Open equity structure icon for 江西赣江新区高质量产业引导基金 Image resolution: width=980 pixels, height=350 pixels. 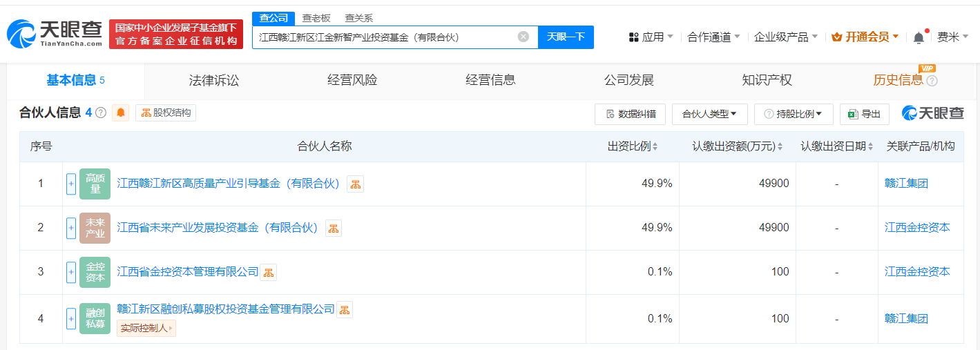tap(355, 184)
